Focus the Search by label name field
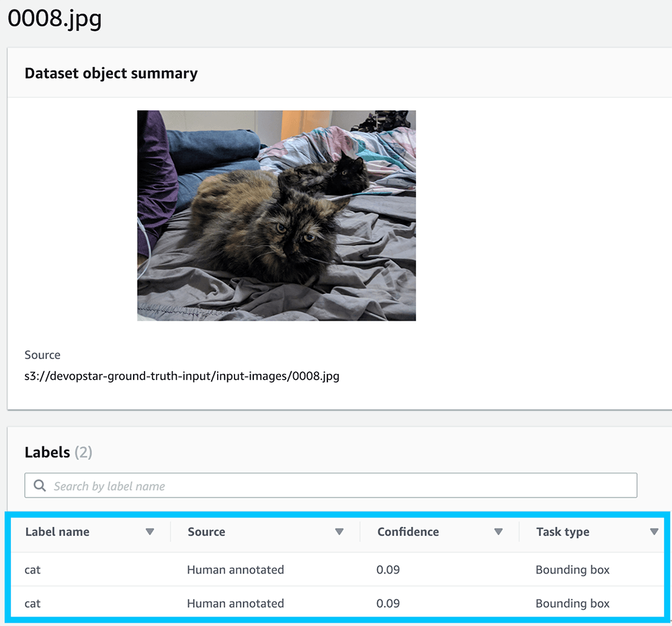Image resolution: width=672 pixels, height=626 pixels. [336, 486]
